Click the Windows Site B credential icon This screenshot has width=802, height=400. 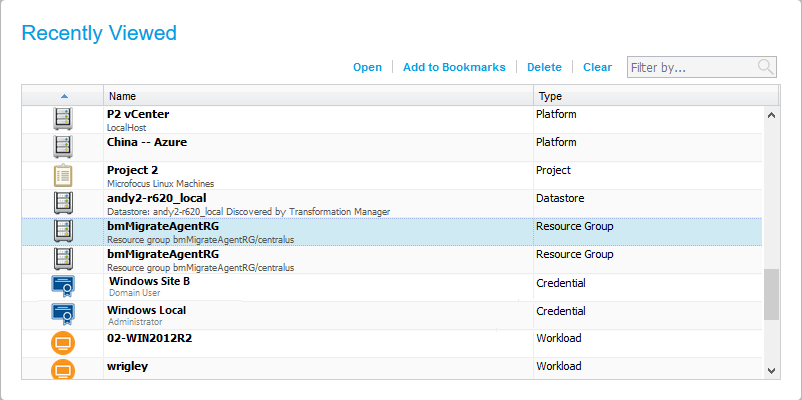pos(63,287)
